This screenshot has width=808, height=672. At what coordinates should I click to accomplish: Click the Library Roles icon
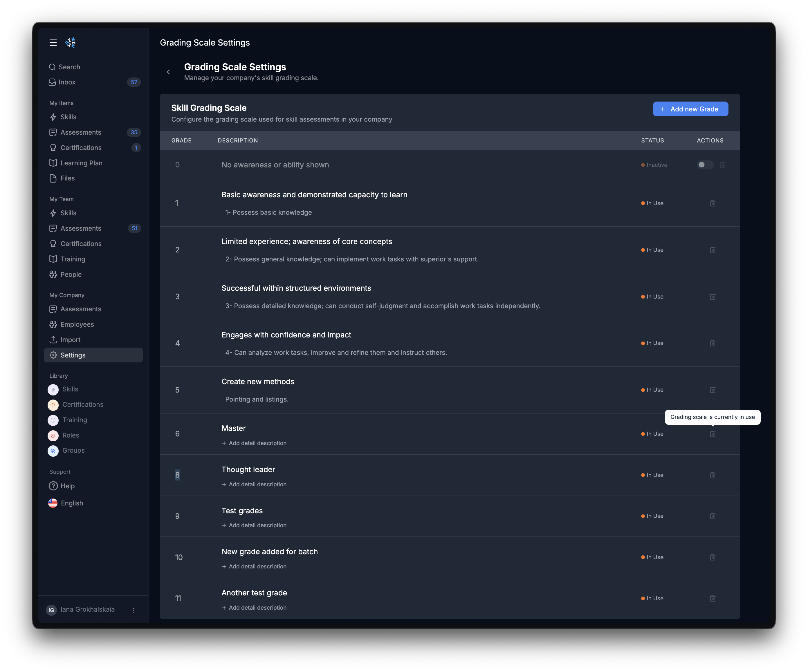click(x=53, y=436)
